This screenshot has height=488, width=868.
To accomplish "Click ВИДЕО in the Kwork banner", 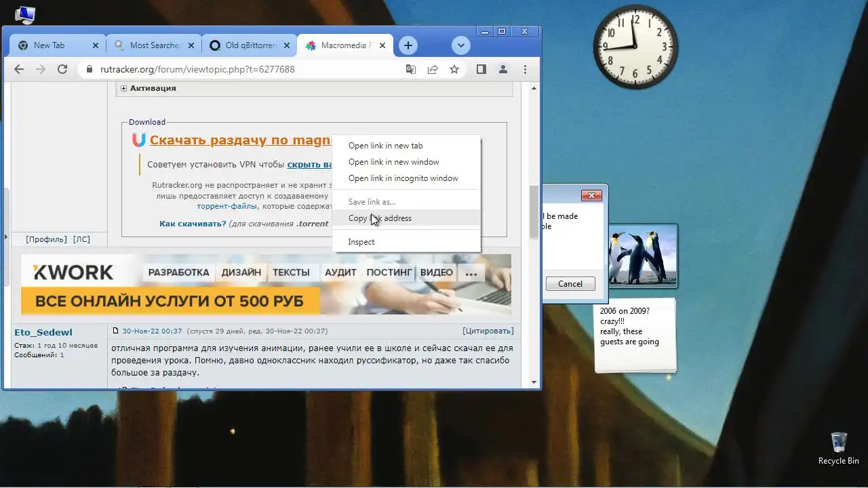I will [x=437, y=272].
